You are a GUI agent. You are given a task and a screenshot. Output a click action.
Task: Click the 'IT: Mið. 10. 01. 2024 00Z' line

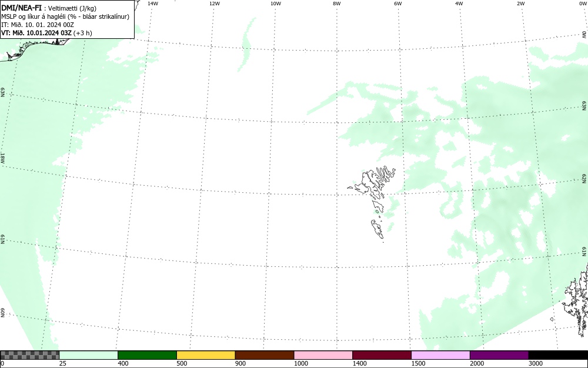(x=38, y=25)
